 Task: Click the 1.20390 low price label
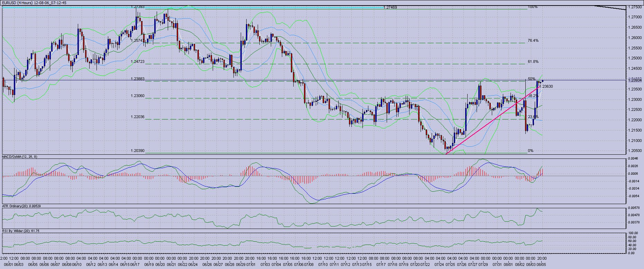point(137,151)
